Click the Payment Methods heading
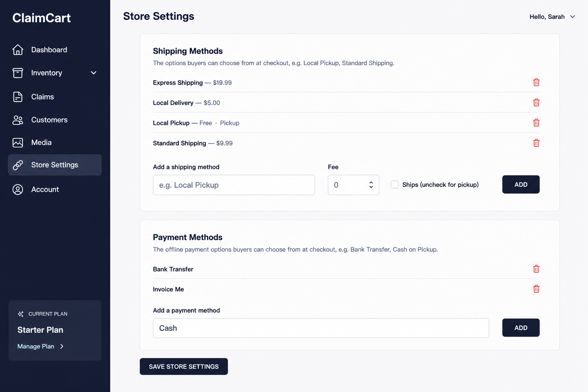This screenshot has width=588, height=392. [x=188, y=237]
